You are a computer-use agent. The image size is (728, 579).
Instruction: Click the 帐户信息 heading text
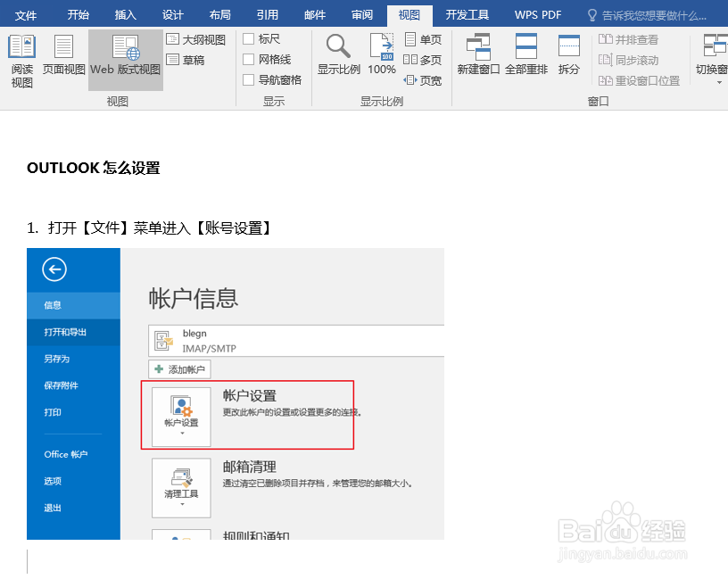click(x=193, y=299)
